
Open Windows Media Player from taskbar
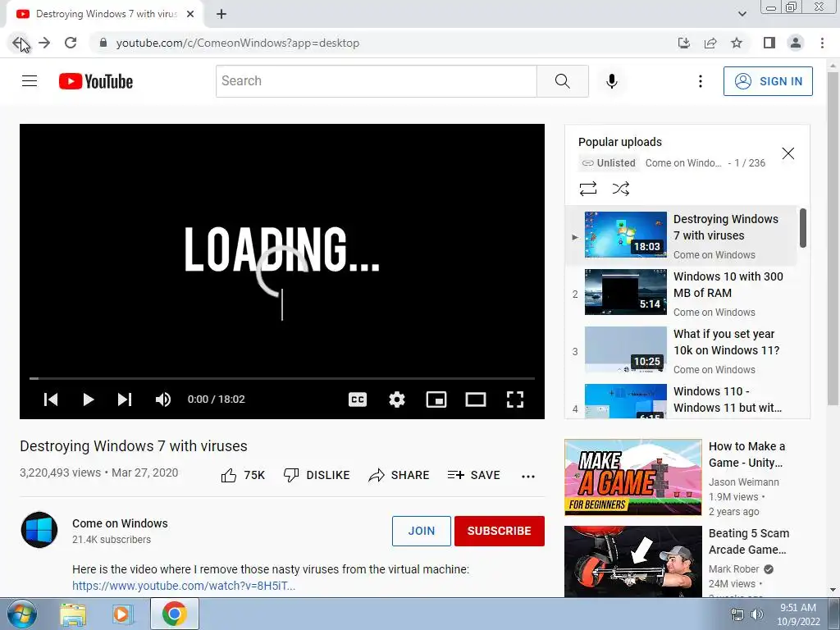122,614
